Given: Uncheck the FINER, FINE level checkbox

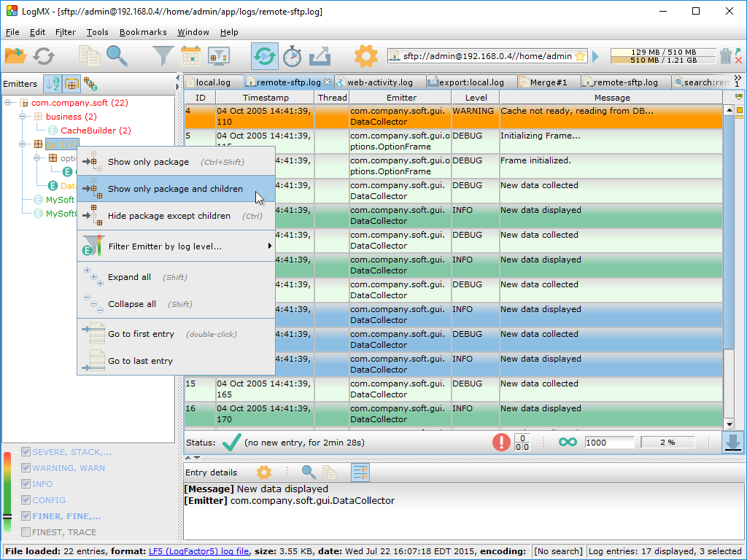Looking at the screenshot, I should [26, 516].
